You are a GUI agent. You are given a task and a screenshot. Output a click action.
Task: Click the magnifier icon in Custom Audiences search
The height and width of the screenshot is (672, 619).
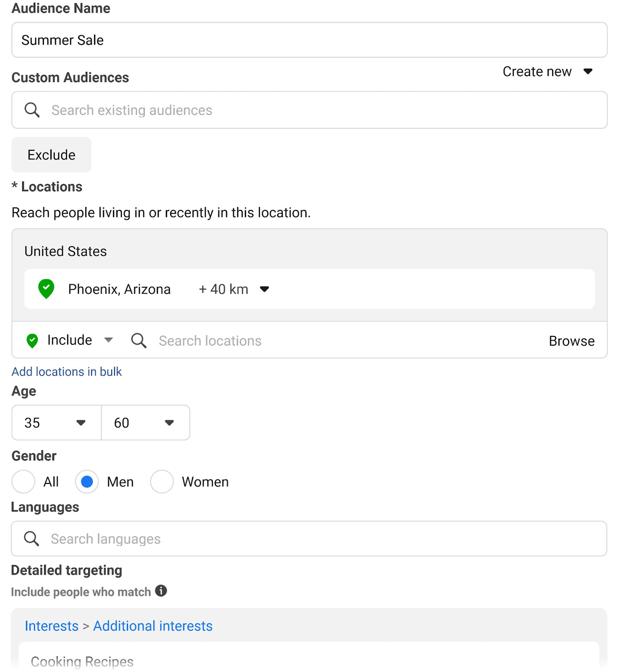(32, 110)
